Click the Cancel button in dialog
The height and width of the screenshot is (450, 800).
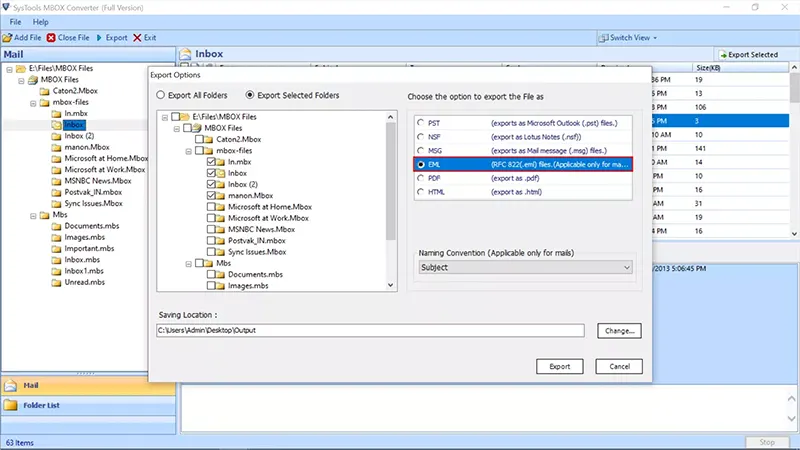(619, 366)
